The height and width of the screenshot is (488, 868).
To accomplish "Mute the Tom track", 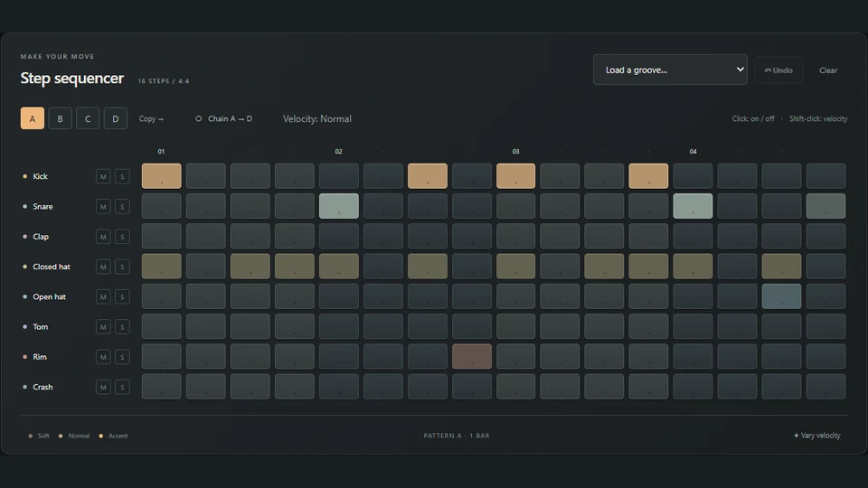I will (x=103, y=327).
